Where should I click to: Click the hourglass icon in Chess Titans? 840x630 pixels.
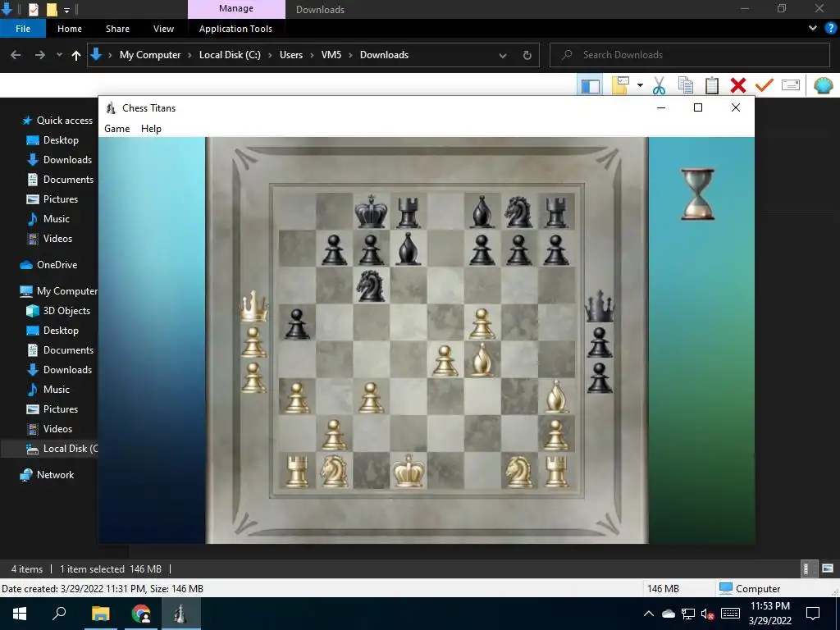[x=697, y=194]
